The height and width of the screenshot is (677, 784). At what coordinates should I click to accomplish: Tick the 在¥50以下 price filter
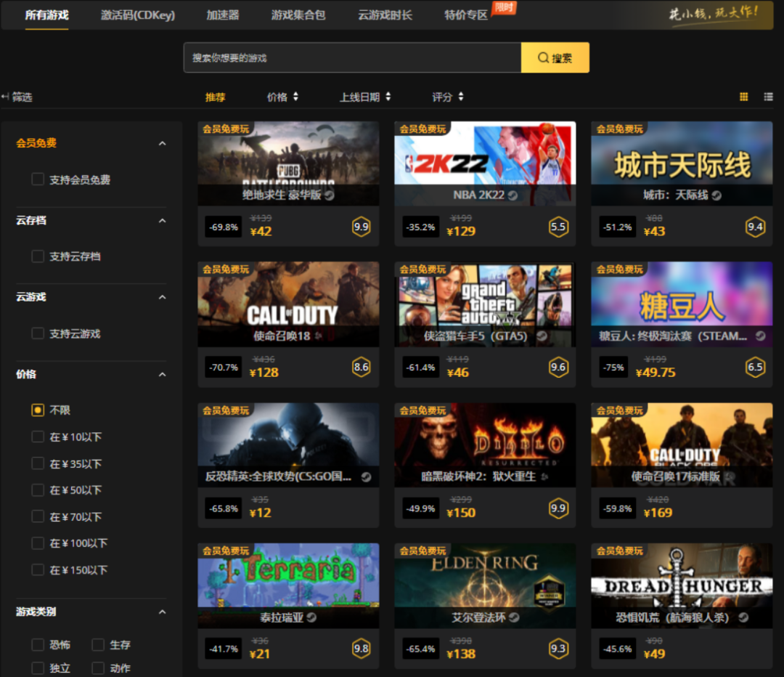38,490
